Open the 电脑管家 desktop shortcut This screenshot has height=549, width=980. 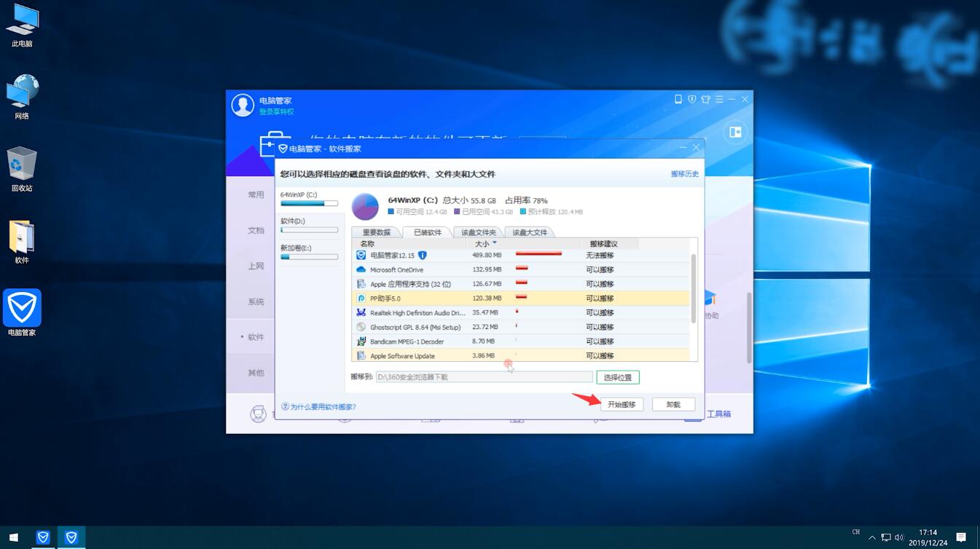pos(22,313)
